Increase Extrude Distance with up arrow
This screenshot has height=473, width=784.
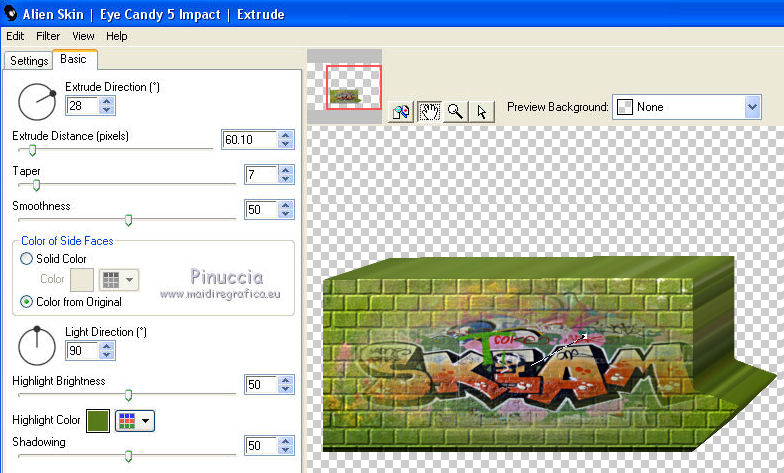tap(286, 135)
